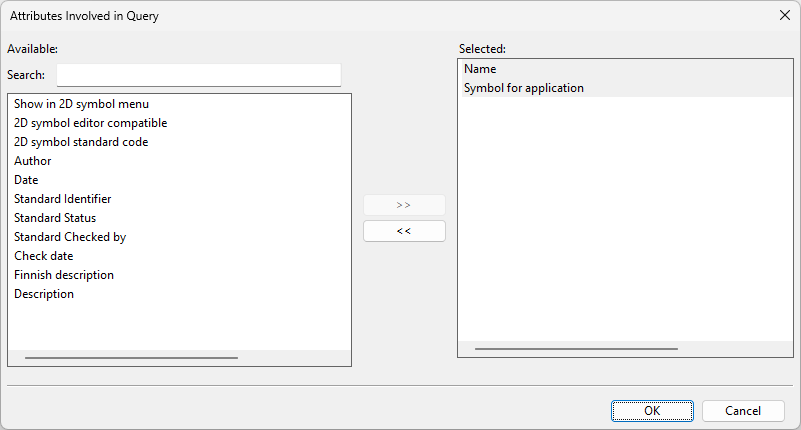This screenshot has height=430, width=801.
Task: Select 'Standard Checked by' attribute
Action: tap(70, 237)
